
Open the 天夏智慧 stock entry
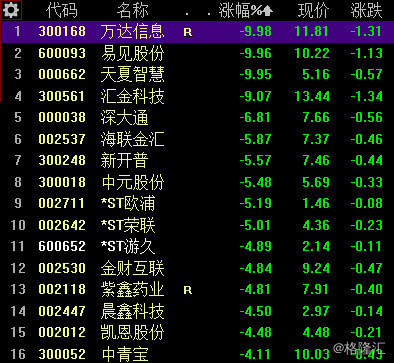198,74
